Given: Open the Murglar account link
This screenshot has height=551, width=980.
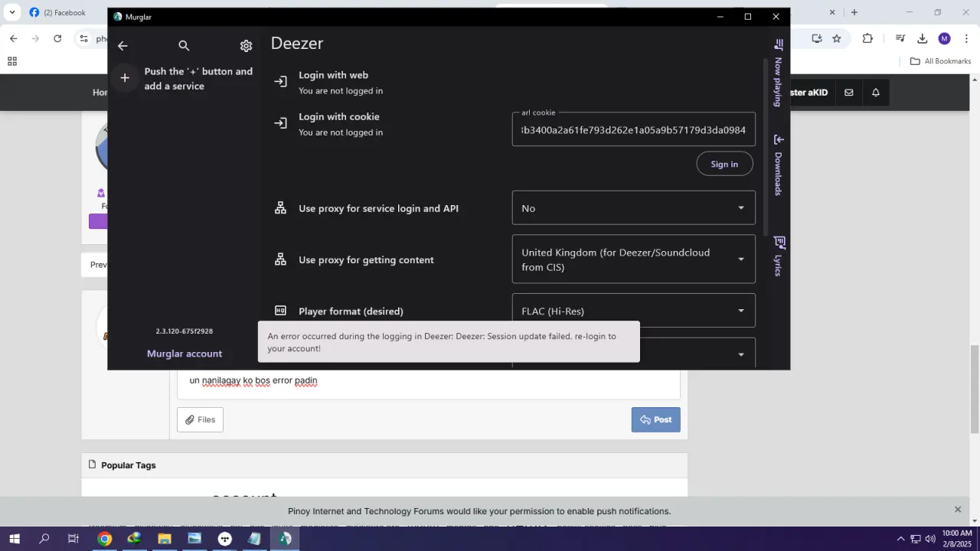Looking at the screenshot, I should pyautogui.click(x=185, y=354).
